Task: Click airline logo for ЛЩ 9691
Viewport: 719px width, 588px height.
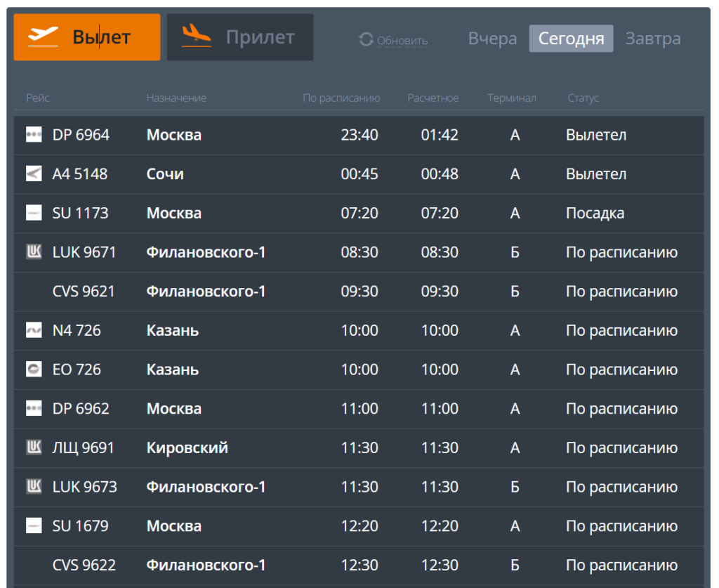Action: coord(34,447)
